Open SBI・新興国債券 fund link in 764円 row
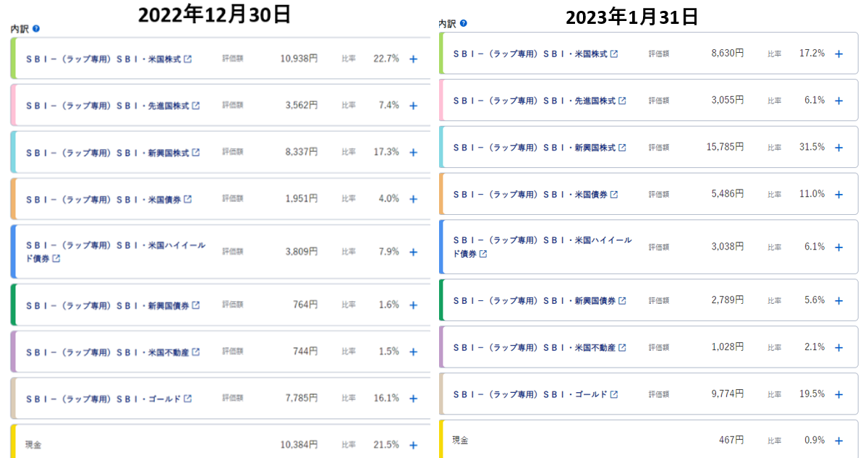 (108, 305)
